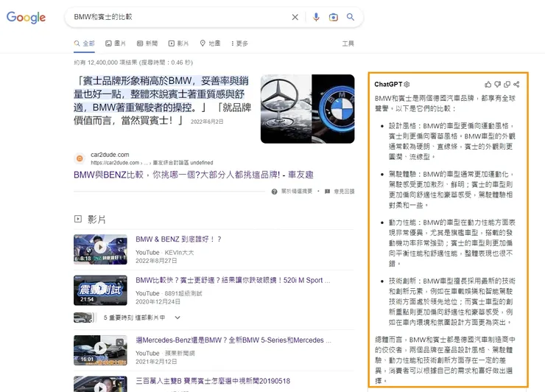The width and height of the screenshot is (545, 392).
Task: Click the featured snippet text 賓士品牌形象
Action: click(162, 100)
